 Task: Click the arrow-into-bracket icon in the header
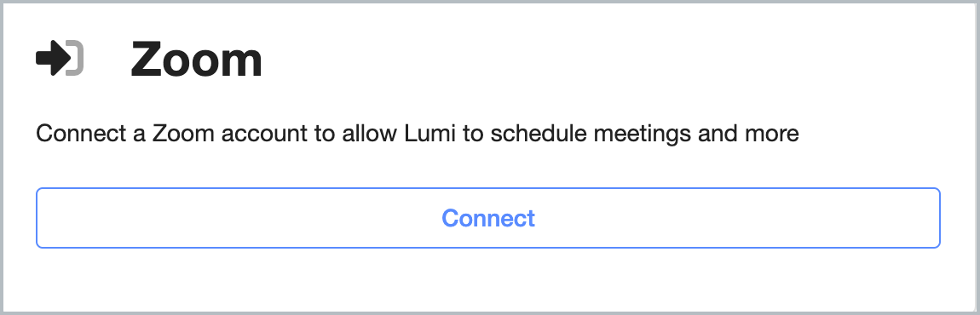click(x=60, y=58)
